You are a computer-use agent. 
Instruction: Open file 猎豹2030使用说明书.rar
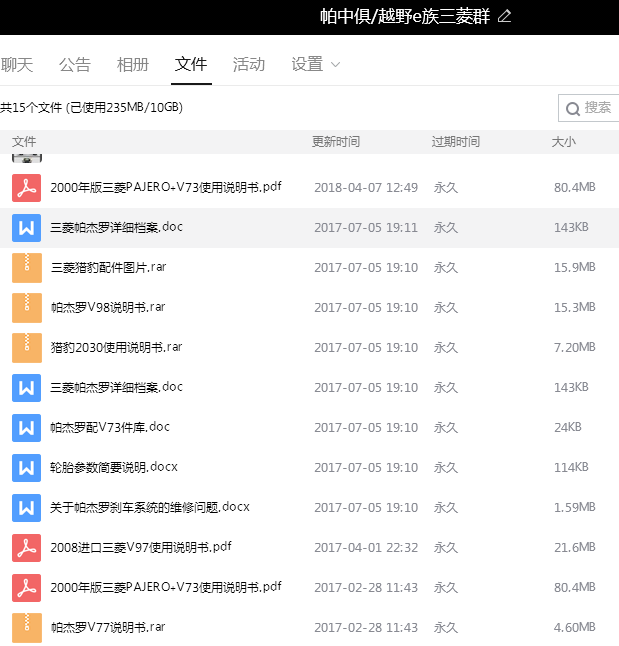pos(116,347)
